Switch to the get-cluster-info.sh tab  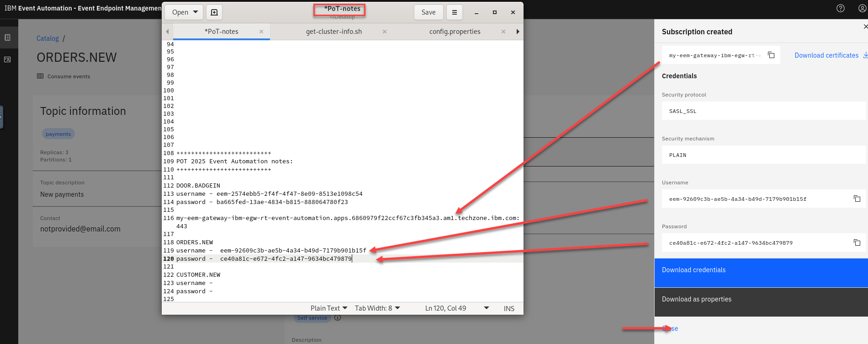[333, 32]
